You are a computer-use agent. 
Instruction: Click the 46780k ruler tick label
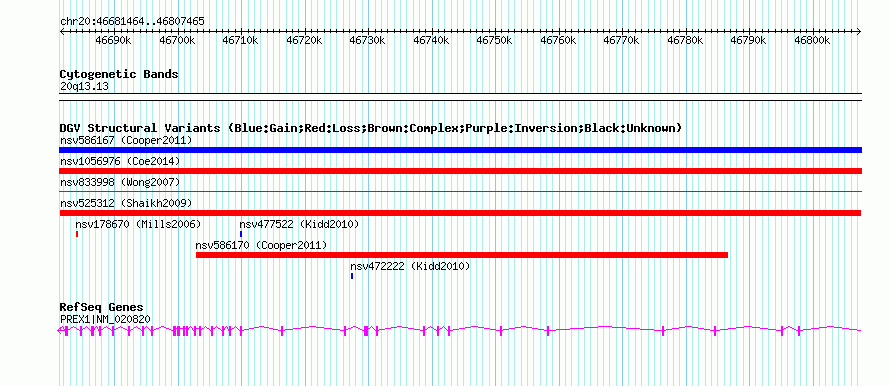(686, 41)
